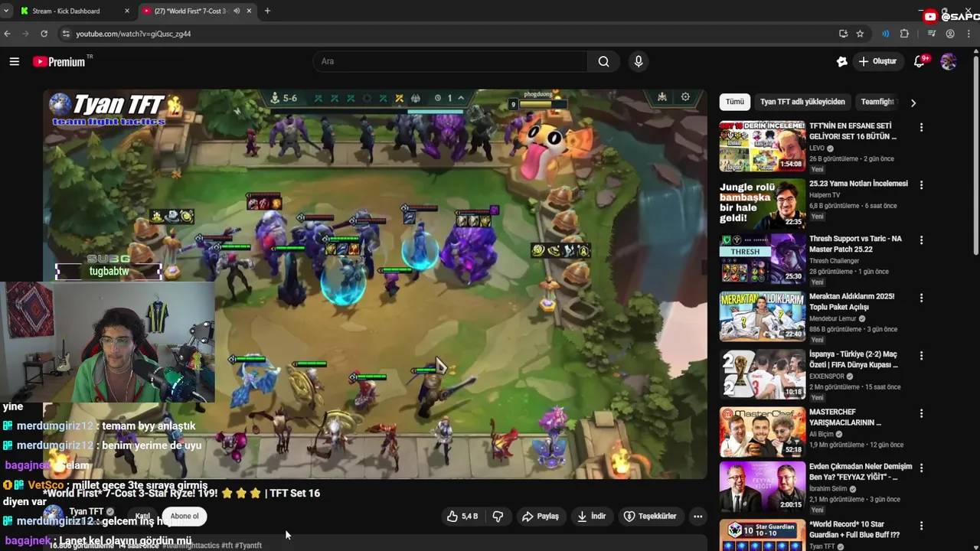Open the Thresh Support thumbnail
Screen dimensions: 980x551
coord(763,259)
